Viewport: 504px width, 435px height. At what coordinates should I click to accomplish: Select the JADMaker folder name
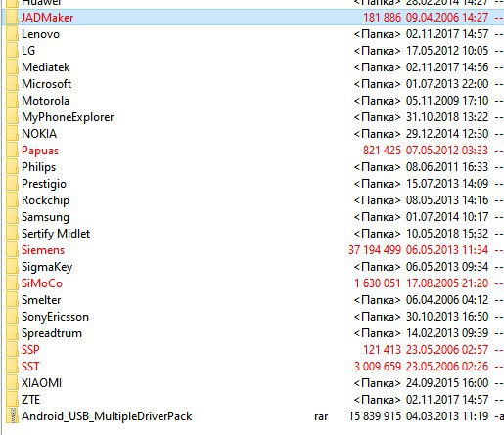tap(47, 18)
